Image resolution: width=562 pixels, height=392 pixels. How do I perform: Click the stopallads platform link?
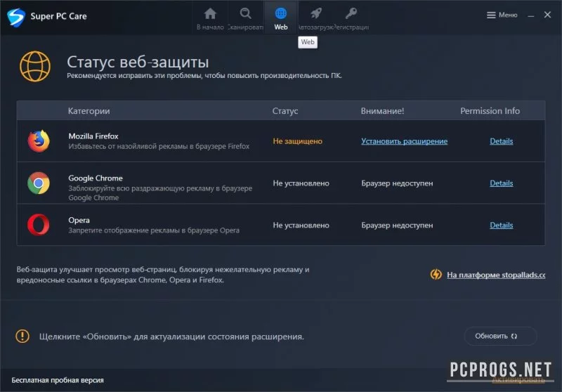[496, 275]
